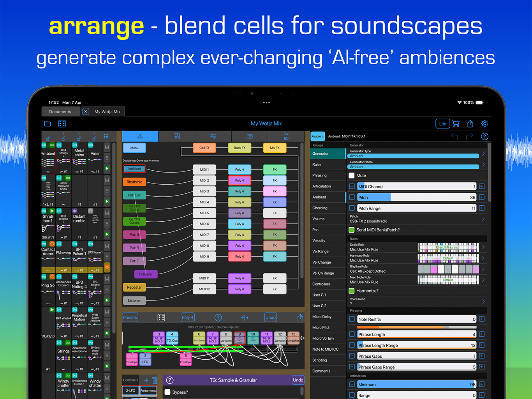Image resolution: width=532 pixels, height=399 pixels.
Task: Open the documents folder icon
Action: [x=48, y=124]
